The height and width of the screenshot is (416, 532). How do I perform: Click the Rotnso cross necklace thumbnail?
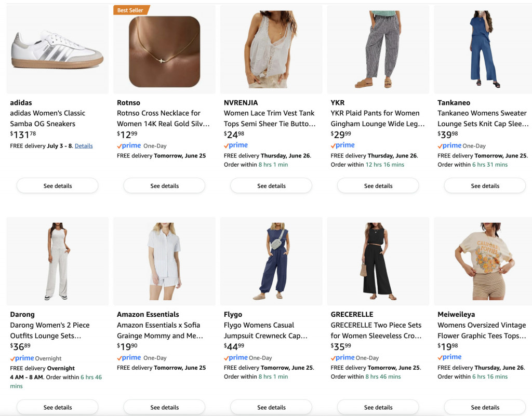(164, 51)
